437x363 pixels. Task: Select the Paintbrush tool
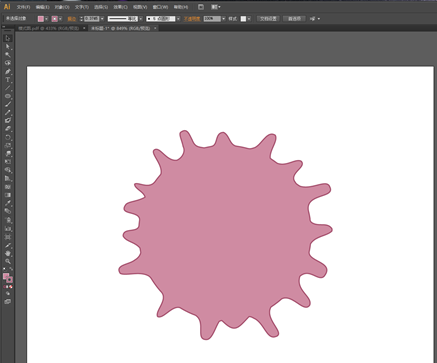tap(8, 104)
